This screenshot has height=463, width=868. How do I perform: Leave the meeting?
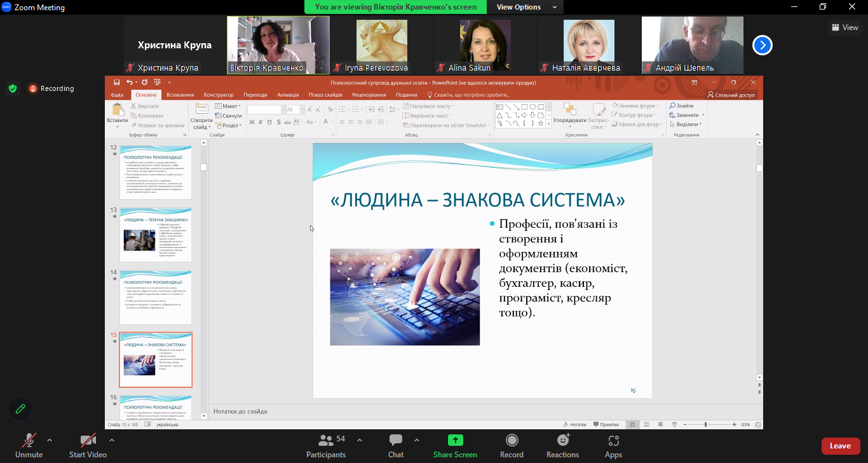click(x=840, y=446)
